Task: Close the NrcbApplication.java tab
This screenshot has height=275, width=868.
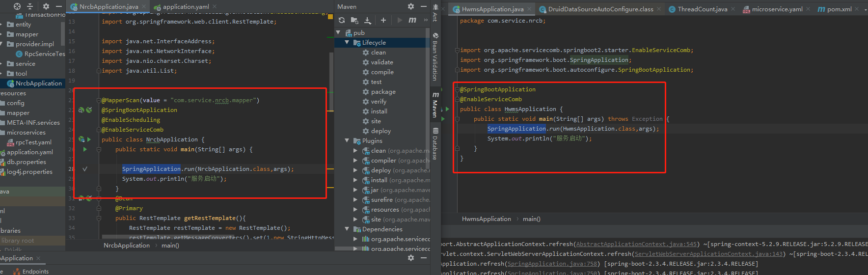Action: click(x=144, y=7)
